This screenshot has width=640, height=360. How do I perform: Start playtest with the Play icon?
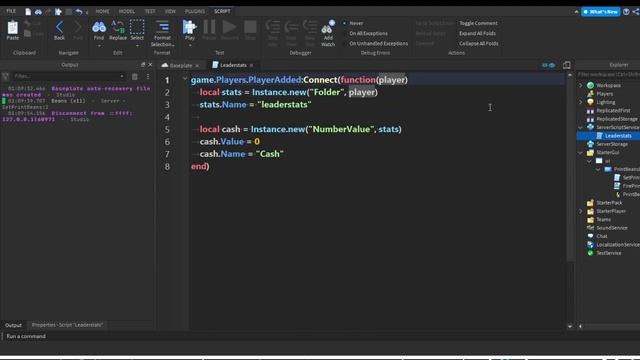[x=189, y=27]
